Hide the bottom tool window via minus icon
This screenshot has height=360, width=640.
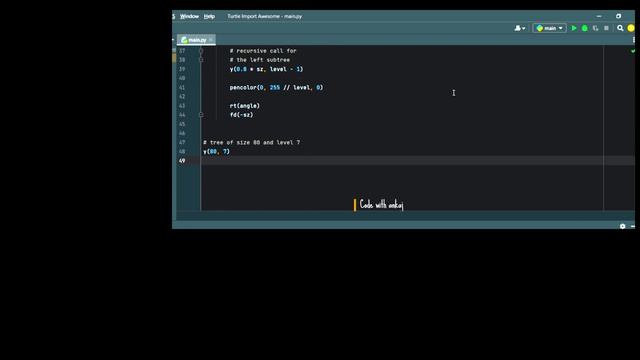coord(632,226)
